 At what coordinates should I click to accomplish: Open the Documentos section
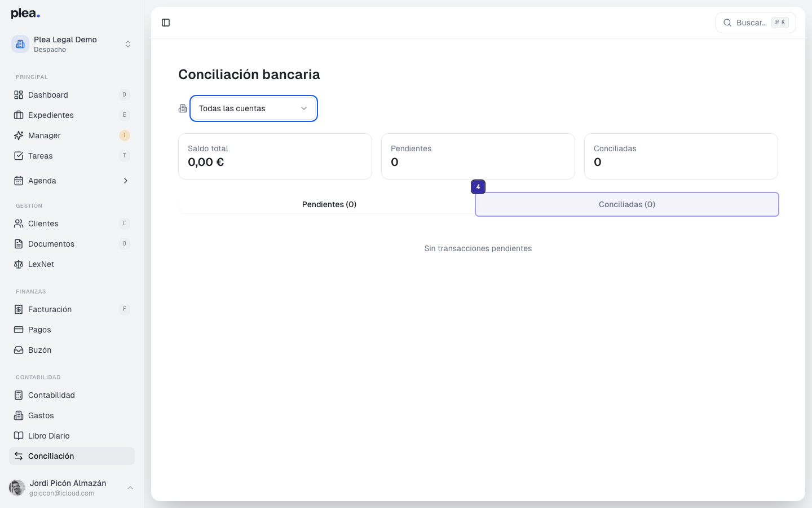pos(72,244)
